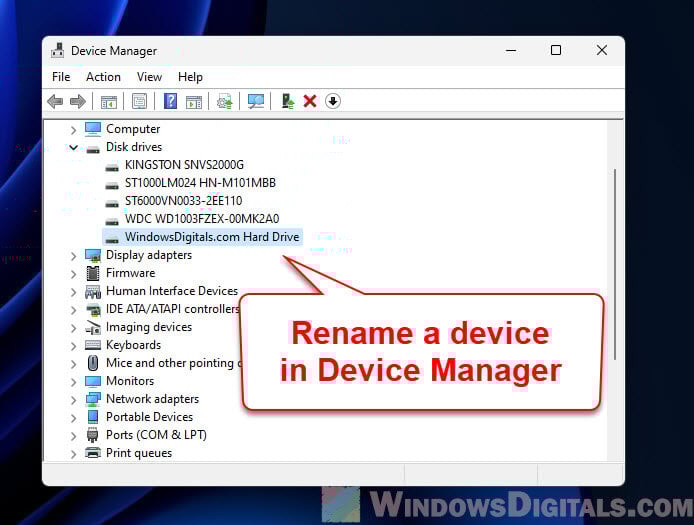Image resolution: width=694 pixels, height=525 pixels.
Task: Minimize the Device Manager window
Action: (x=511, y=50)
